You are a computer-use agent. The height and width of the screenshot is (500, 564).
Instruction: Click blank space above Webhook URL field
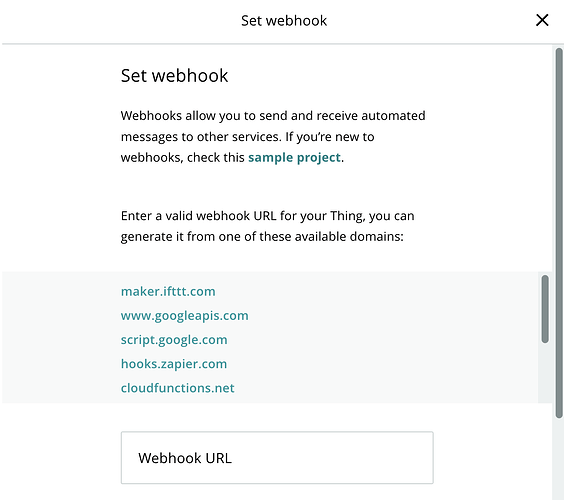(277, 417)
